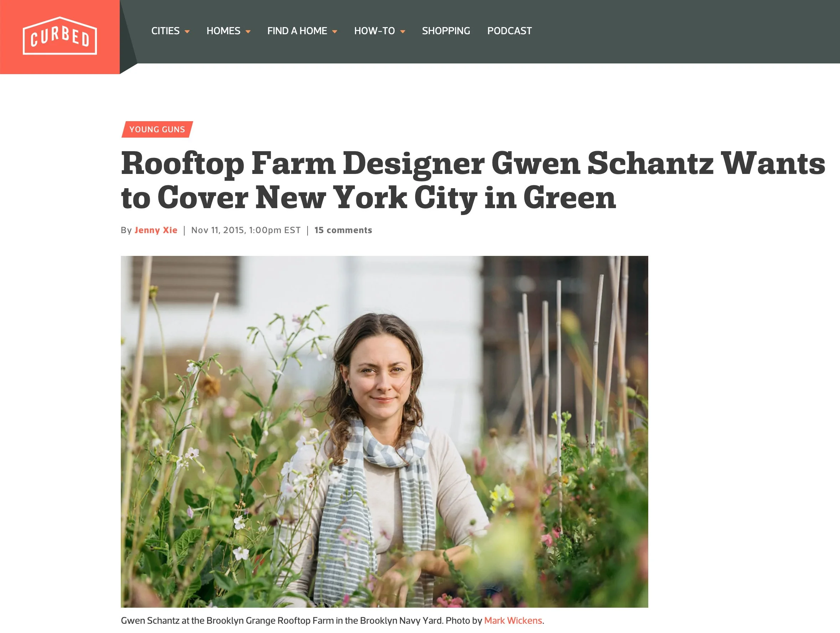Click the photo caption about Brooklyn Grange
Screen dimensions: 840x633
(x=332, y=621)
